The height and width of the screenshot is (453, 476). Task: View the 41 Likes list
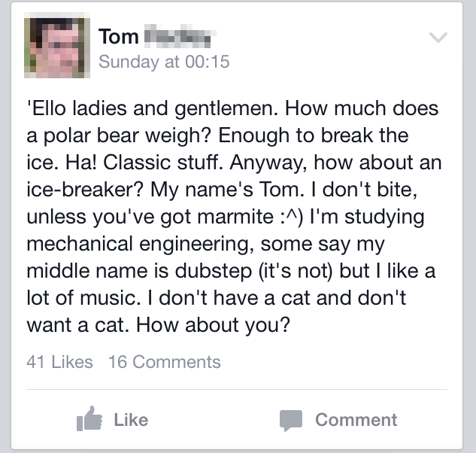(60, 362)
